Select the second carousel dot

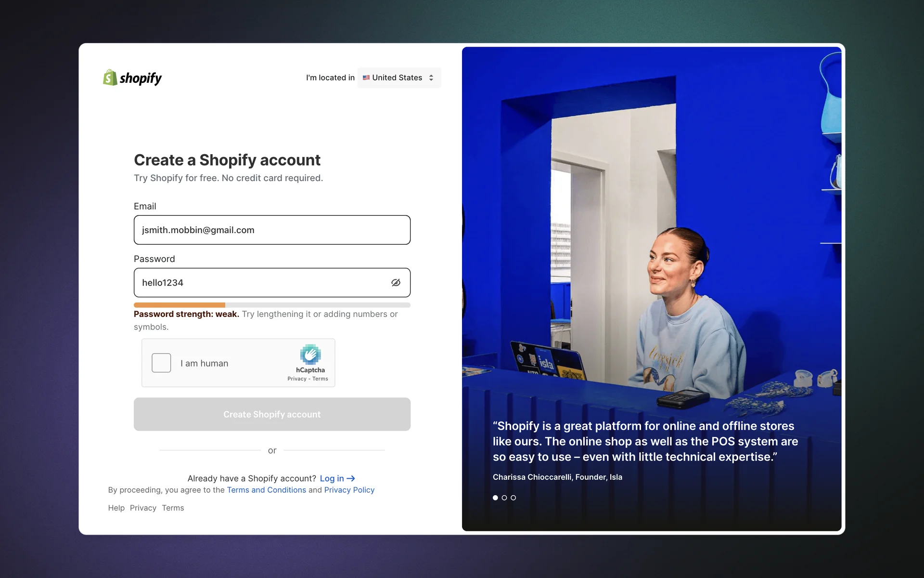tap(504, 498)
